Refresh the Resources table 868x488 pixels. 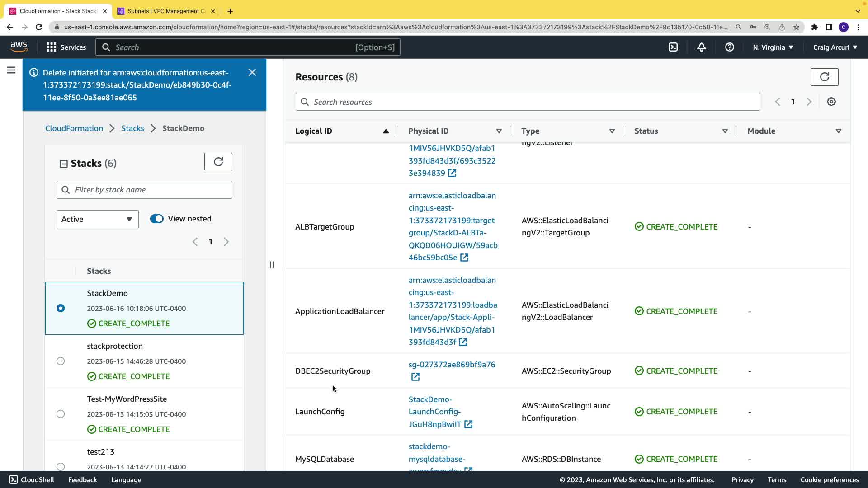[x=824, y=77]
